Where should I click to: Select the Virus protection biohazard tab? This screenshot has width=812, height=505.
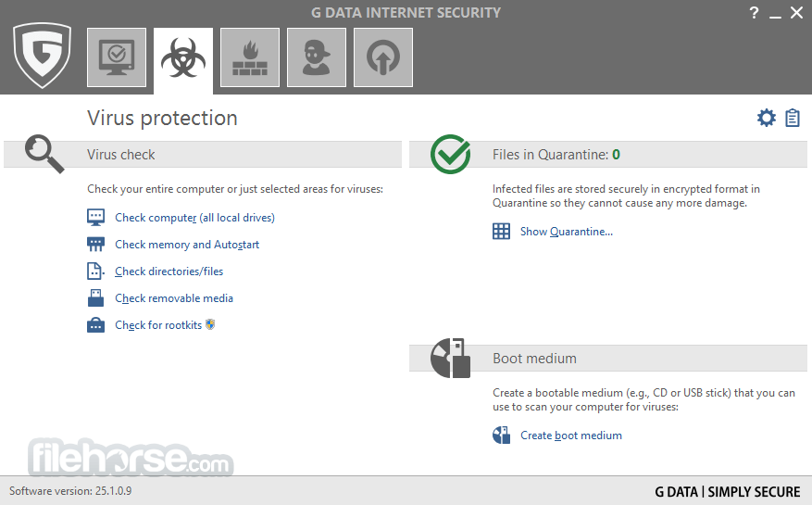point(183,57)
